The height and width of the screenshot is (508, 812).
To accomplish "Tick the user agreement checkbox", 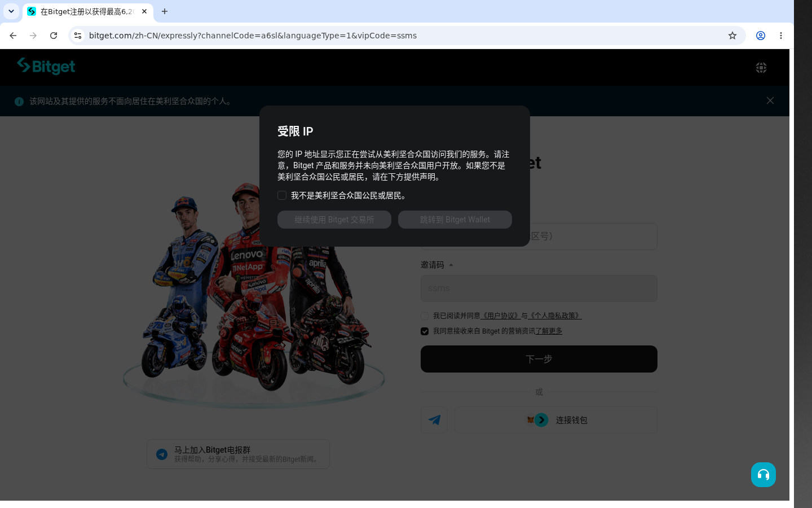I will click(x=425, y=316).
